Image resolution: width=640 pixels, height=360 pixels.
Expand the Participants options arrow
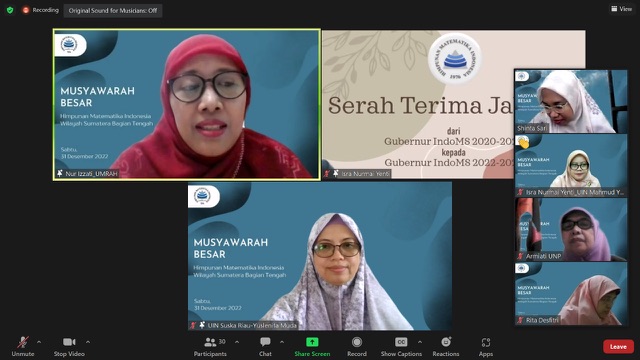pos(237,342)
